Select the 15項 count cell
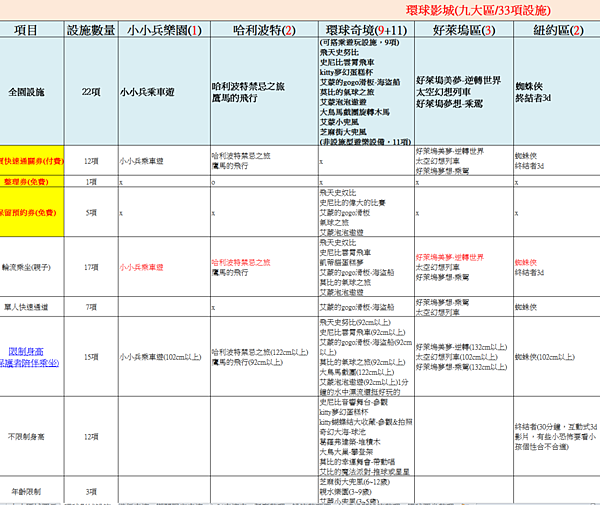The width and height of the screenshot is (600, 505). coord(91,357)
